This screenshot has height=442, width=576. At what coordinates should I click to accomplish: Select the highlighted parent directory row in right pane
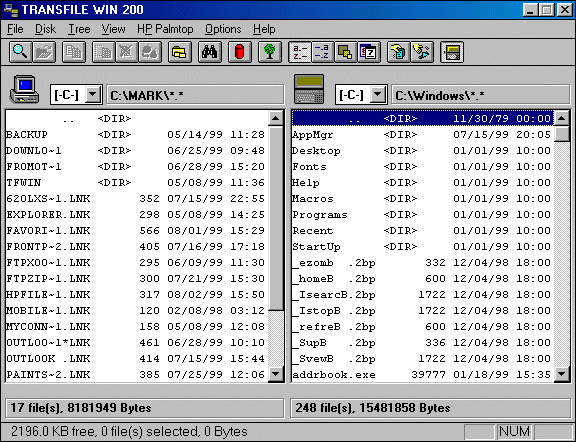423,118
